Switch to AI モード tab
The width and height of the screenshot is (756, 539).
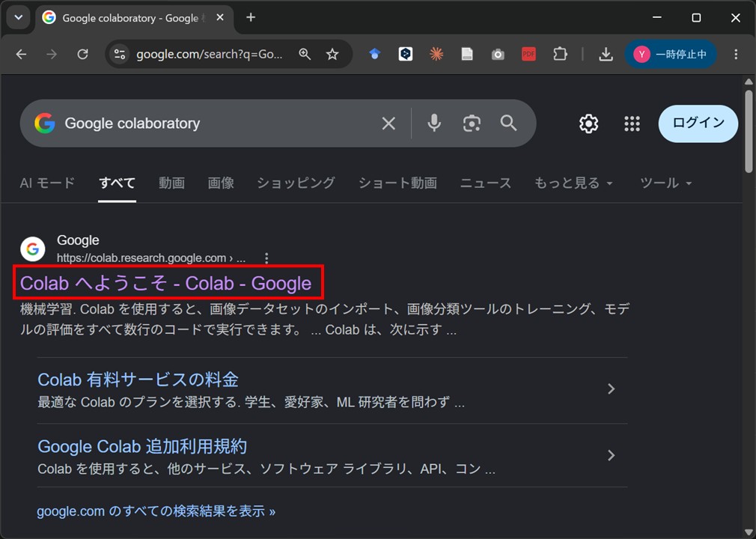point(47,183)
